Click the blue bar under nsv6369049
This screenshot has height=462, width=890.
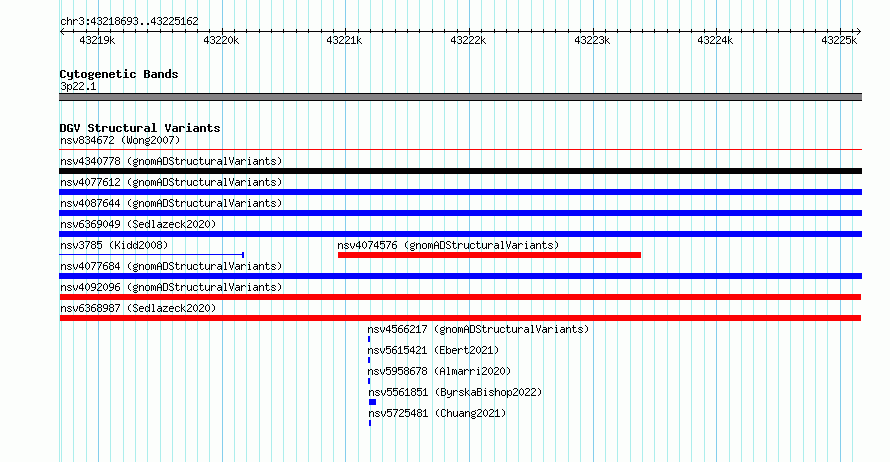point(460,234)
